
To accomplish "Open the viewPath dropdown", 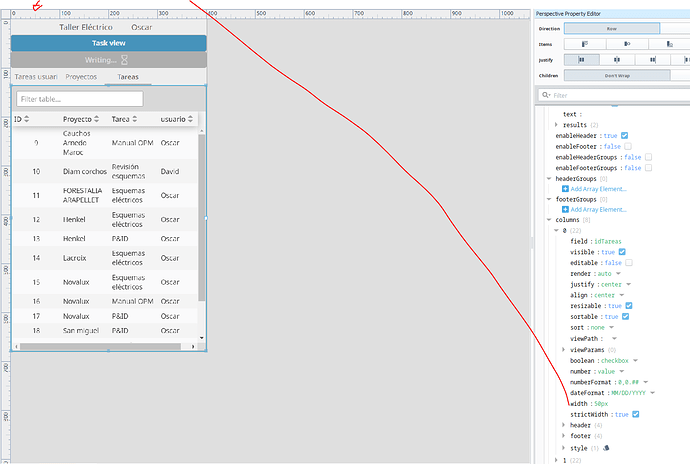I will click(x=614, y=339).
